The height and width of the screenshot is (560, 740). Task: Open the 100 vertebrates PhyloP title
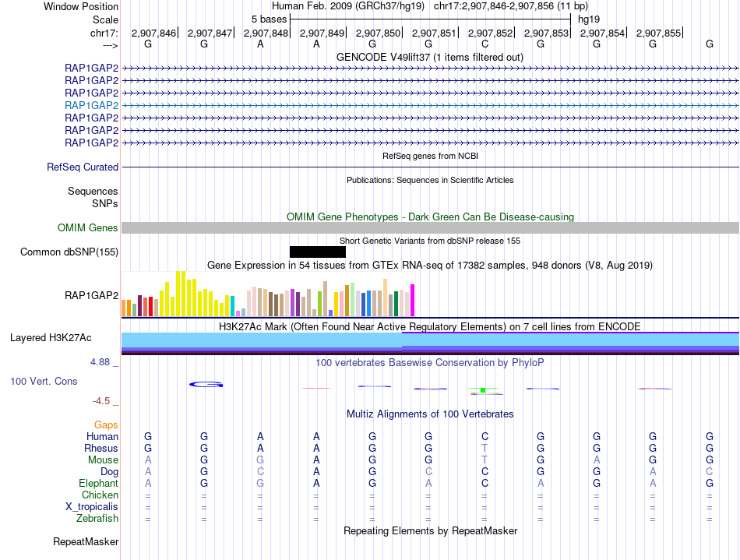430,362
